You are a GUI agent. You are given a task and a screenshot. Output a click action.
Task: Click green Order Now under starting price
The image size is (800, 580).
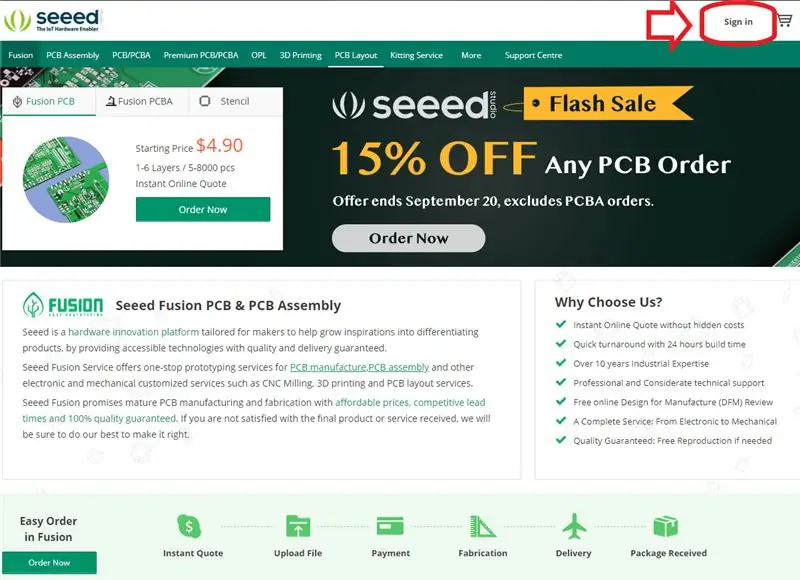coord(203,209)
